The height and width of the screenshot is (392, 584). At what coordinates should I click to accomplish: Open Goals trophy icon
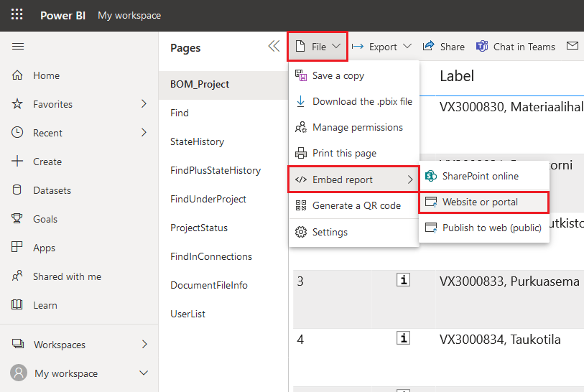pos(18,219)
